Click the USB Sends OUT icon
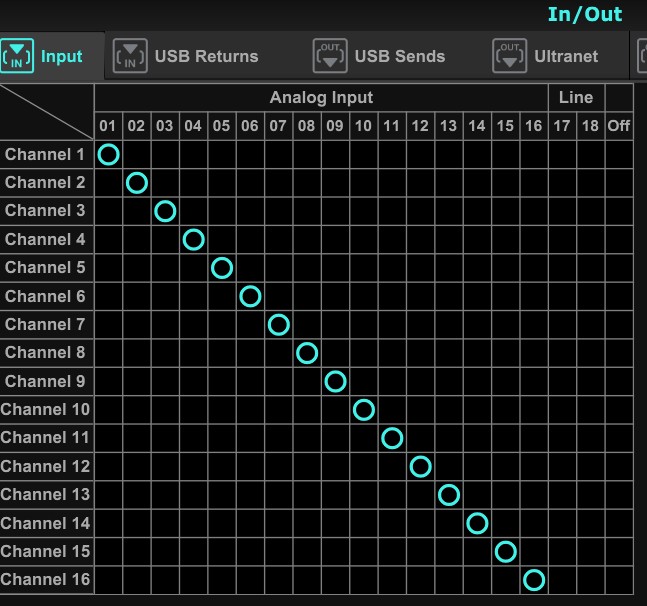 (x=330, y=56)
